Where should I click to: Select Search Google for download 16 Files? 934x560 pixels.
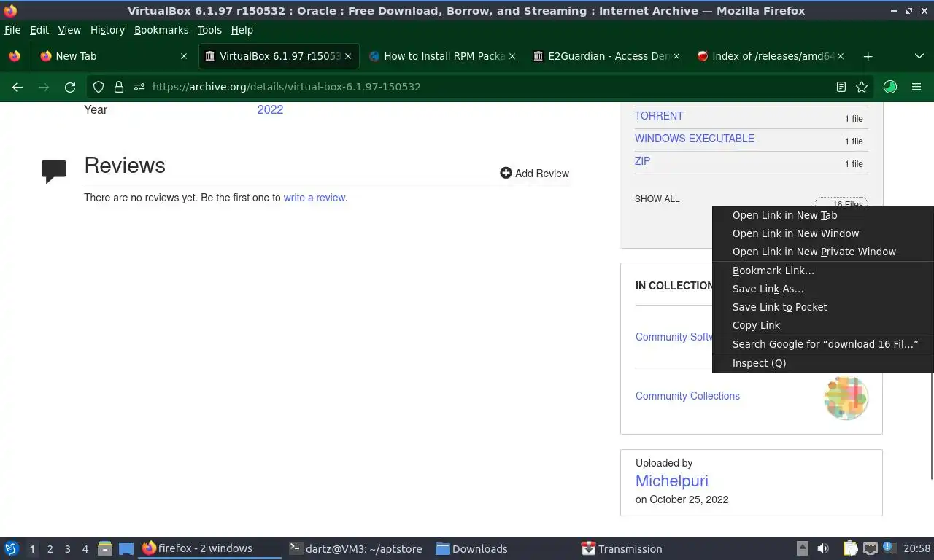[823, 344]
